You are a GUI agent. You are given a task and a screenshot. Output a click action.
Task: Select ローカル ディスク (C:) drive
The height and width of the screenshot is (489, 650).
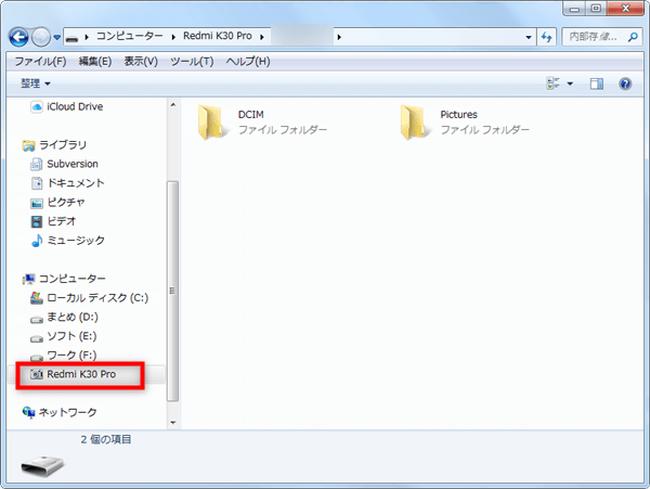coord(96,298)
